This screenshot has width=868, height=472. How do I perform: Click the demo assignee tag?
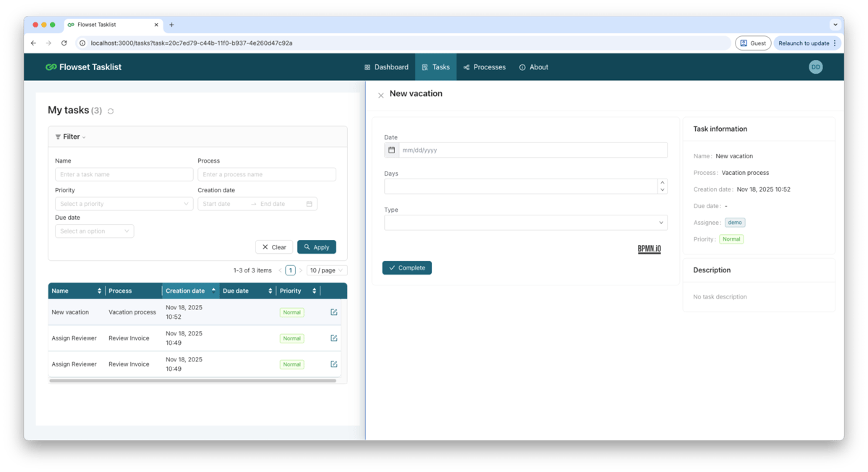point(735,223)
